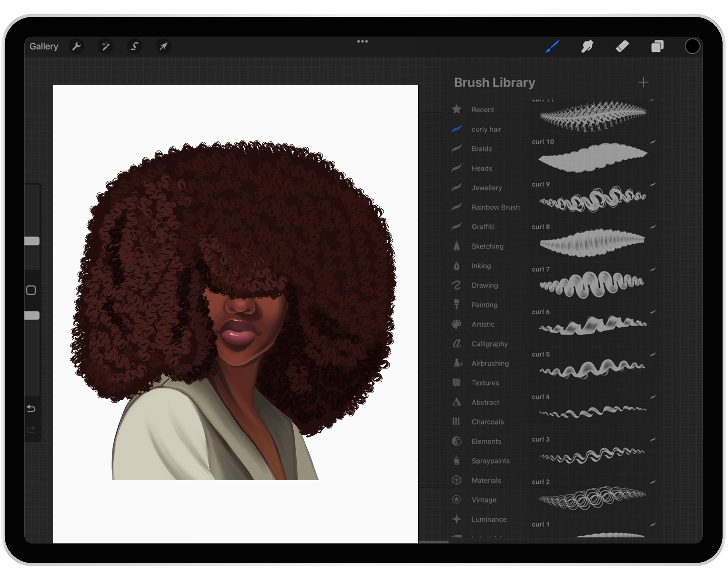The width and height of the screenshot is (728, 578).
Task: Select the Smudge finger tool
Action: click(x=587, y=47)
